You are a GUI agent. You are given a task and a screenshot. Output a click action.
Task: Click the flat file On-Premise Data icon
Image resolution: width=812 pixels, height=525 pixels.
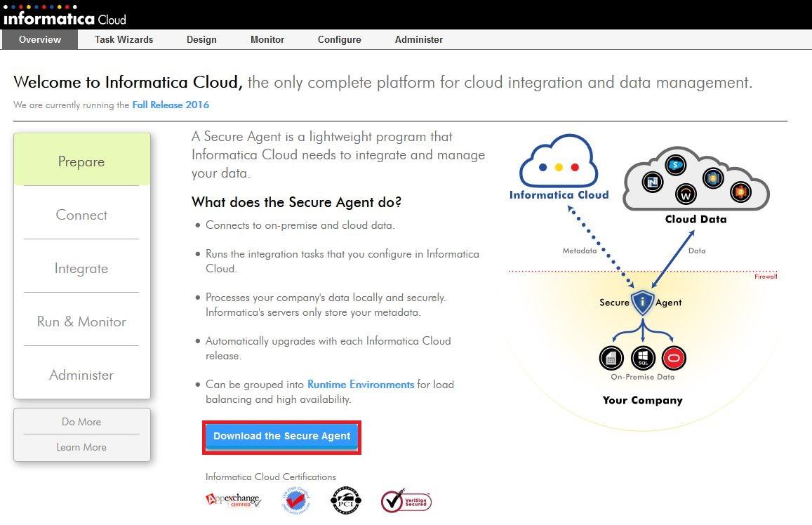611,358
